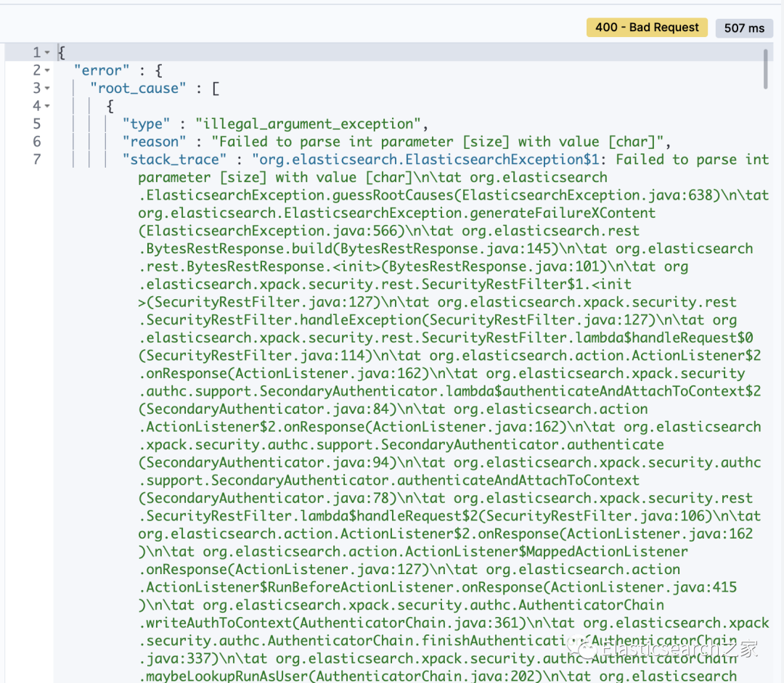Screen dimensions: 784x683
Task: Collapse the fold arrow on line 1
Action: coord(47,52)
